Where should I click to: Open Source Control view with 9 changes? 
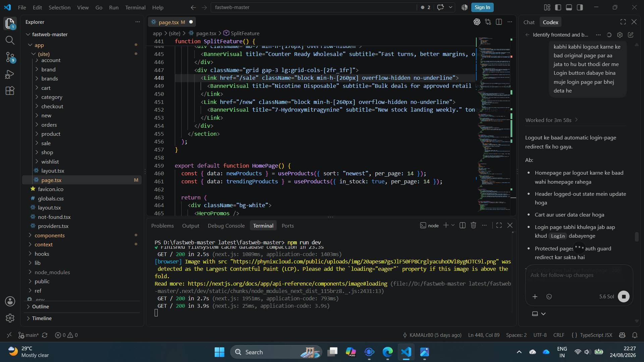tap(10, 57)
